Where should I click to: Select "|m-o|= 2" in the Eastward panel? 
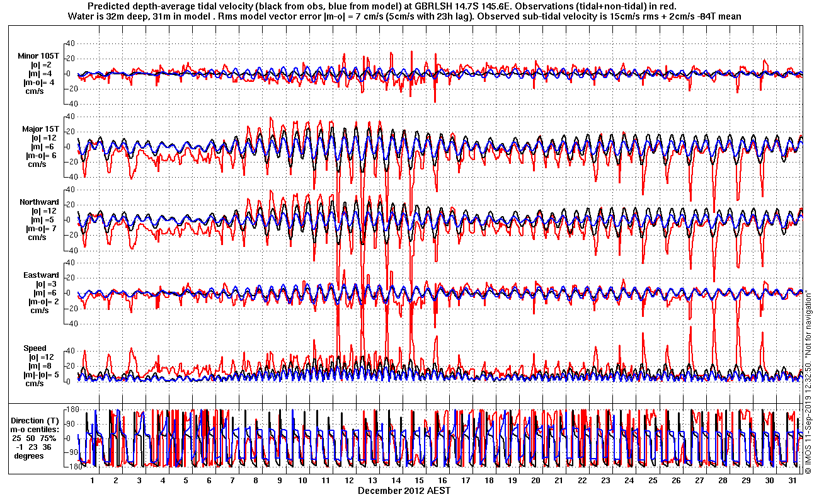point(43,302)
